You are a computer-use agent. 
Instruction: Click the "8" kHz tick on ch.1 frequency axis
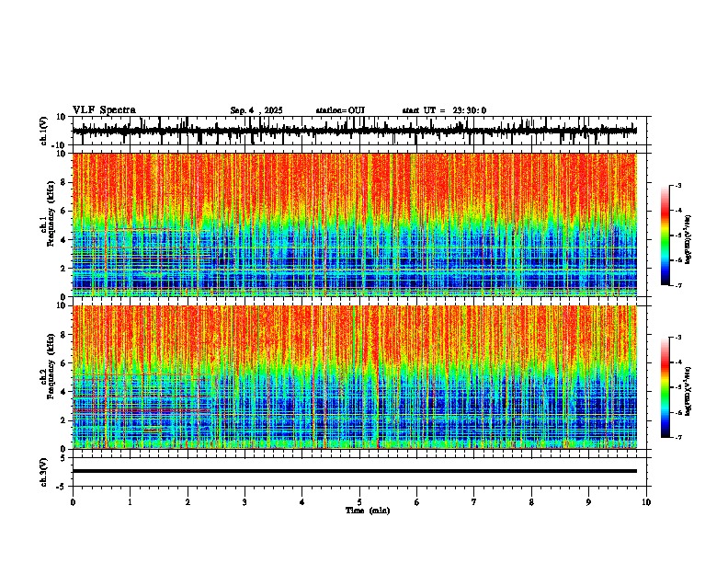coord(63,182)
